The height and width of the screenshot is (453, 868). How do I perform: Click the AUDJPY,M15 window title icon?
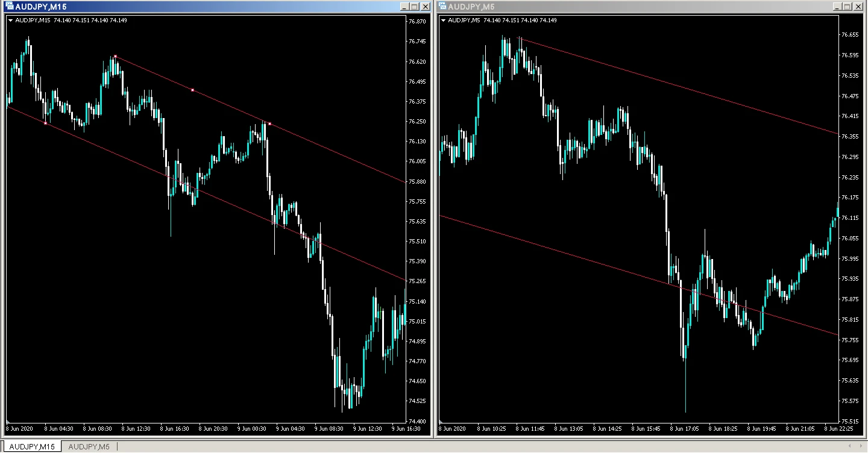(10, 7)
